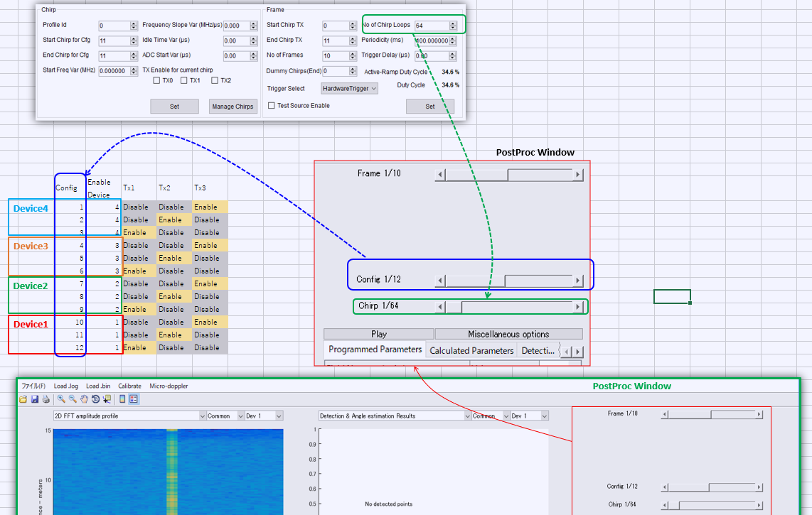Click the Save icon in PostProc toolbar
This screenshot has height=515, width=812.
pyautogui.click(x=35, y=399)
